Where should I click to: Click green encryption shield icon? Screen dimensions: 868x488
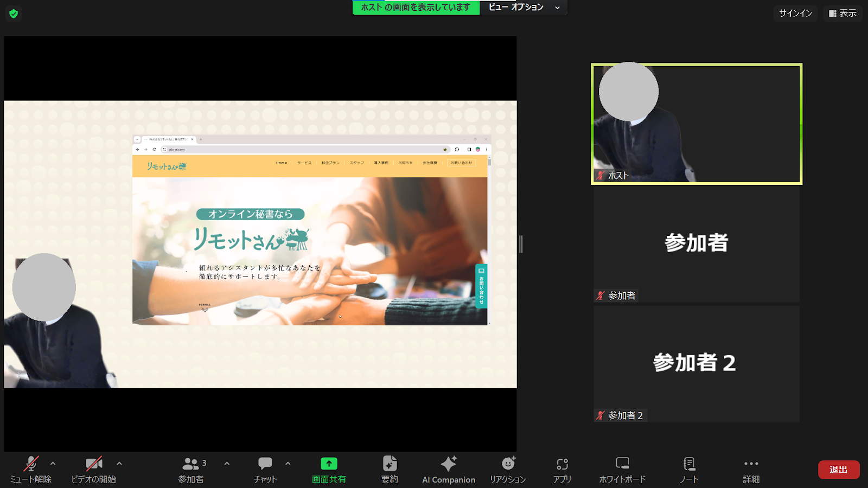click(14, 14)
